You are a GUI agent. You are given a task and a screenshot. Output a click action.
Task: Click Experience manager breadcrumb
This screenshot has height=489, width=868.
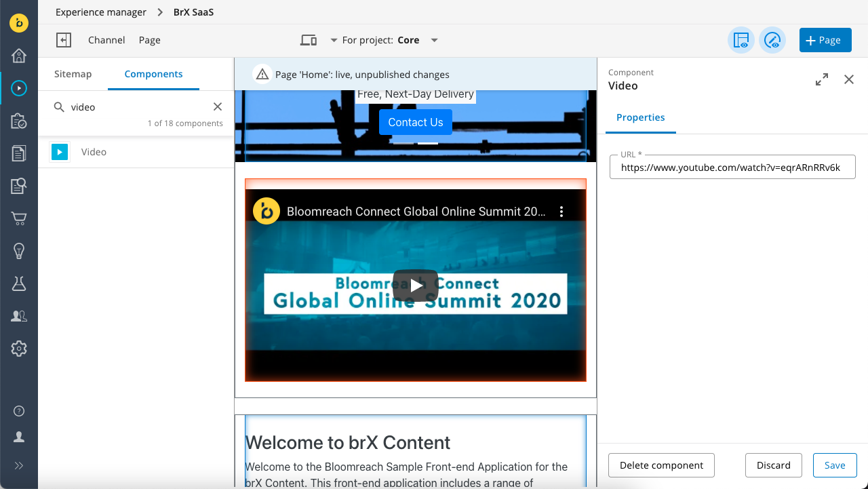(101, 12)
